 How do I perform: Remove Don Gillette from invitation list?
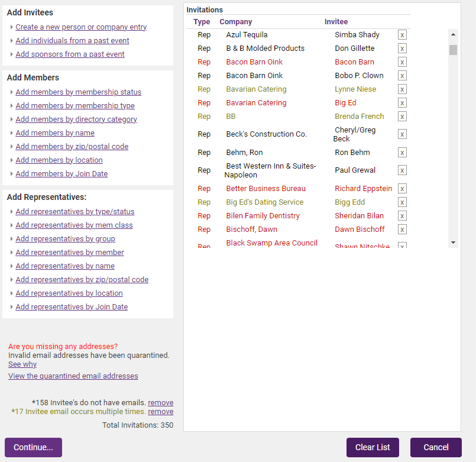pos(402,49)
